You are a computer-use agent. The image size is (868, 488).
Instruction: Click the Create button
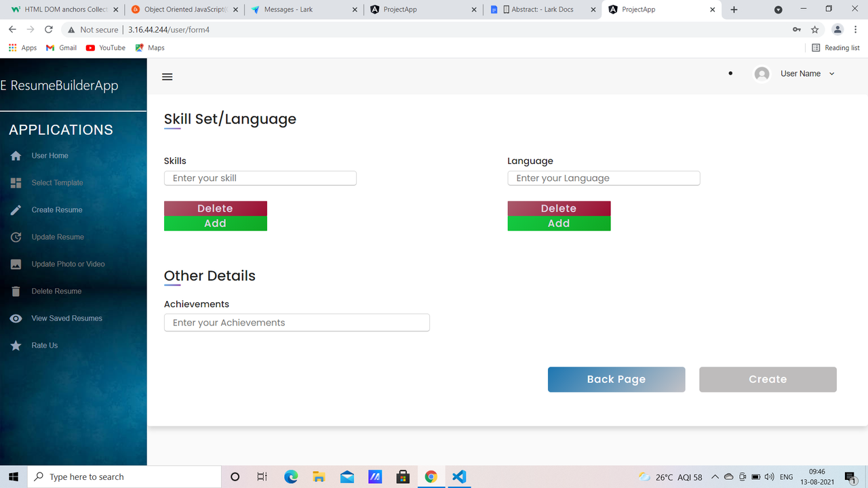click(x=768, y=380)
